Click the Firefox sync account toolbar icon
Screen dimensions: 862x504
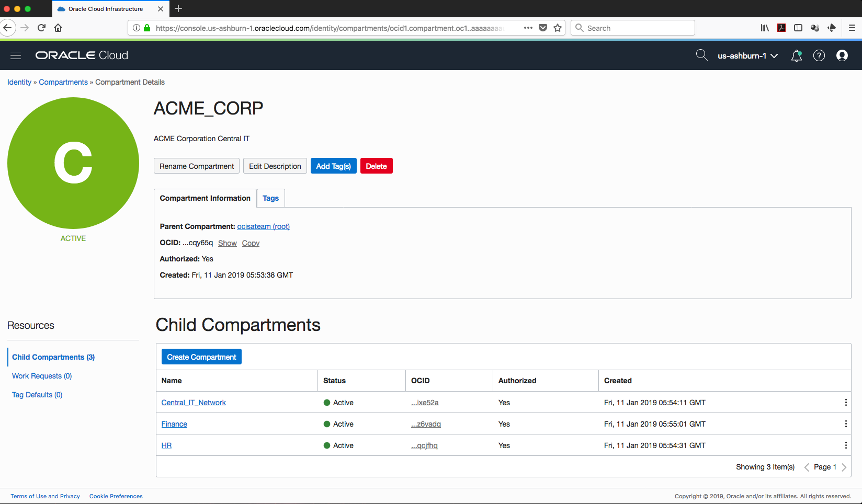tap(815, 28)
